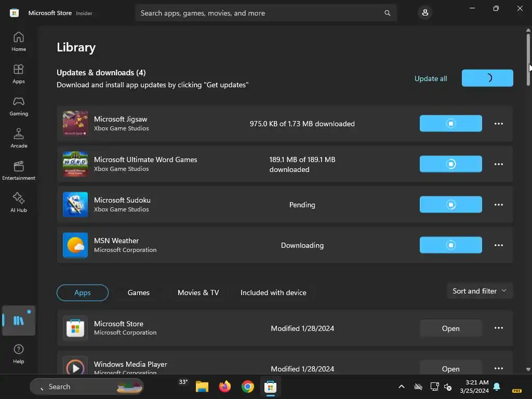
Task: Open more options for Microsoft Ultimate Word Games
Action: coord(498,164)
